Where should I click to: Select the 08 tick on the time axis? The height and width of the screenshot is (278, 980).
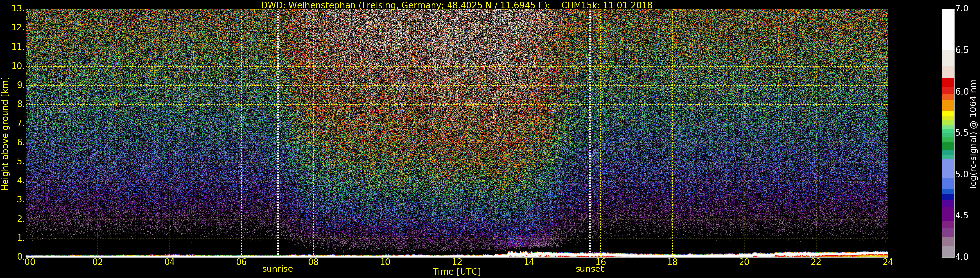pyautogui.click(x=313, y=262)
